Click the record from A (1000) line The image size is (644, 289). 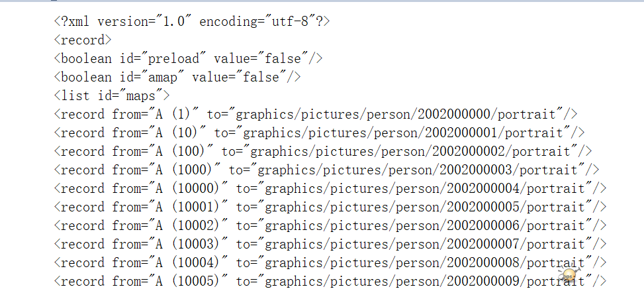[x=326, y=170]
